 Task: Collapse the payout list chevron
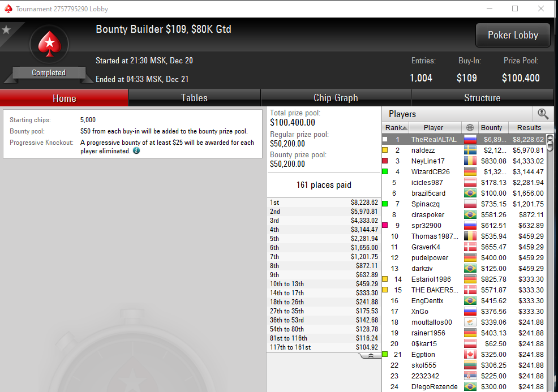(371, 356)
